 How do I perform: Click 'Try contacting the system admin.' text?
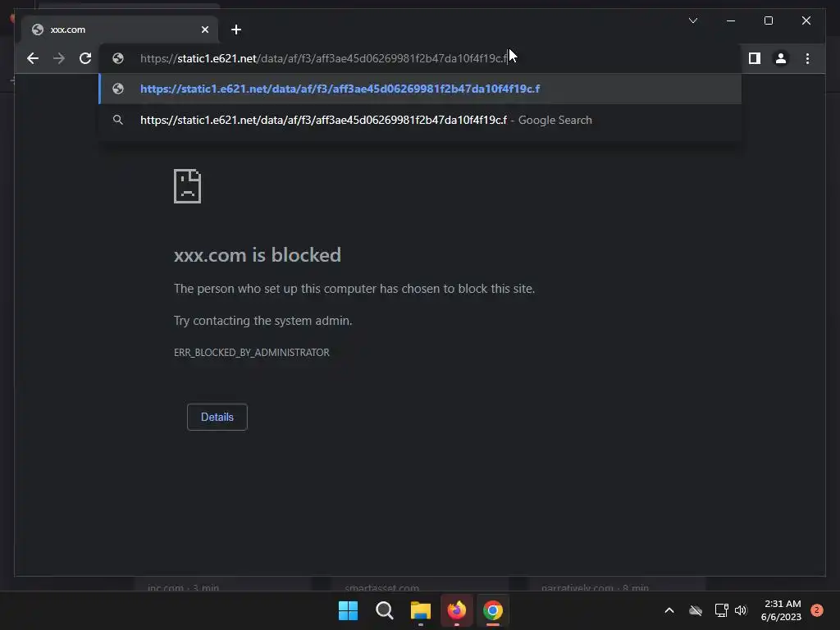(263, 321)
